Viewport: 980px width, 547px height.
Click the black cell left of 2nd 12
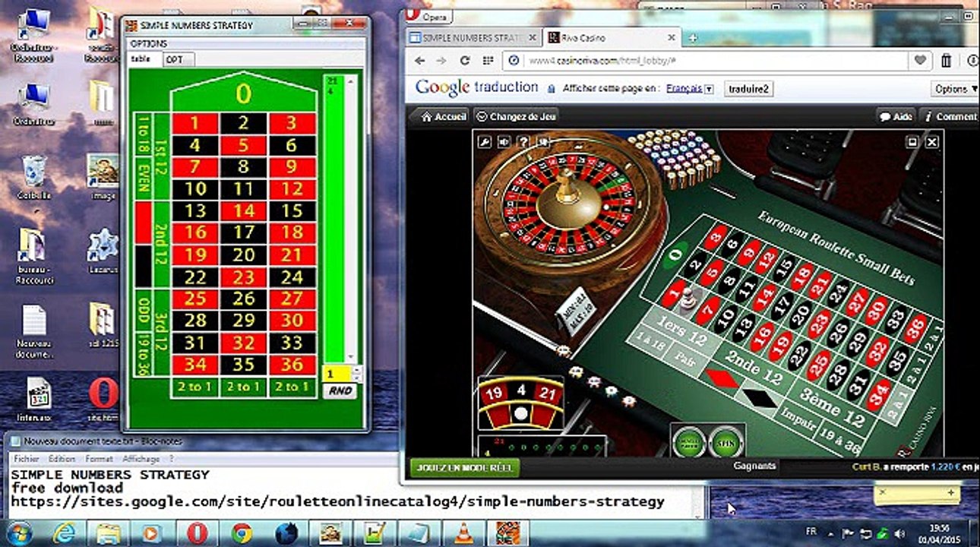pos(143,266)
